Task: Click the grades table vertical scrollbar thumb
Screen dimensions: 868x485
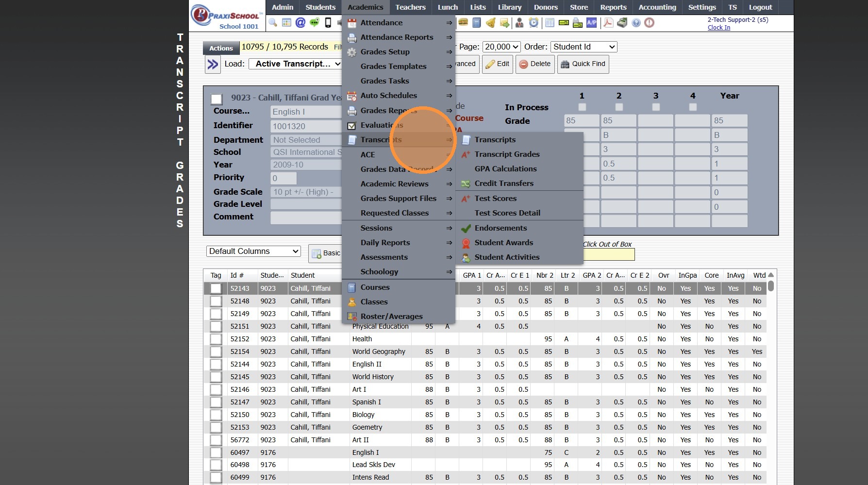Action: [x=771, y=286]
